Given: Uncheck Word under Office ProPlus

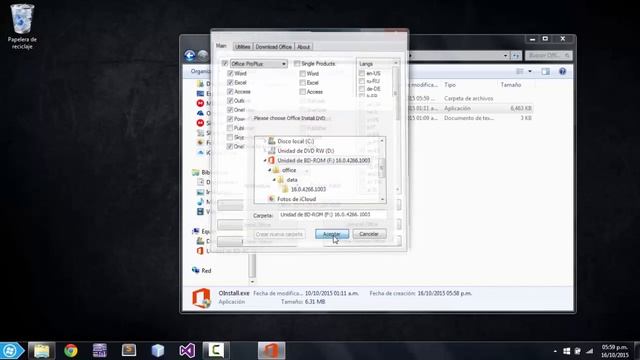Looking at the screenshot, I should 230,73.
